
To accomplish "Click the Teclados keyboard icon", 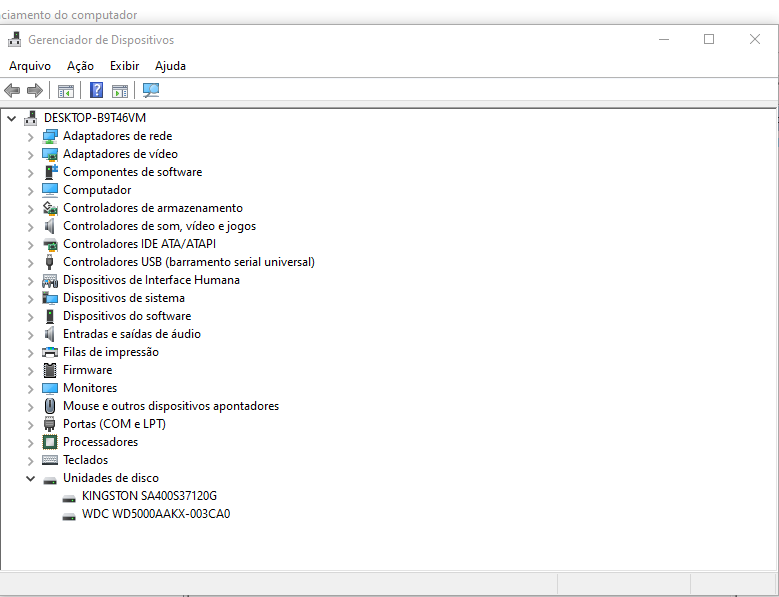I will 50,460.
